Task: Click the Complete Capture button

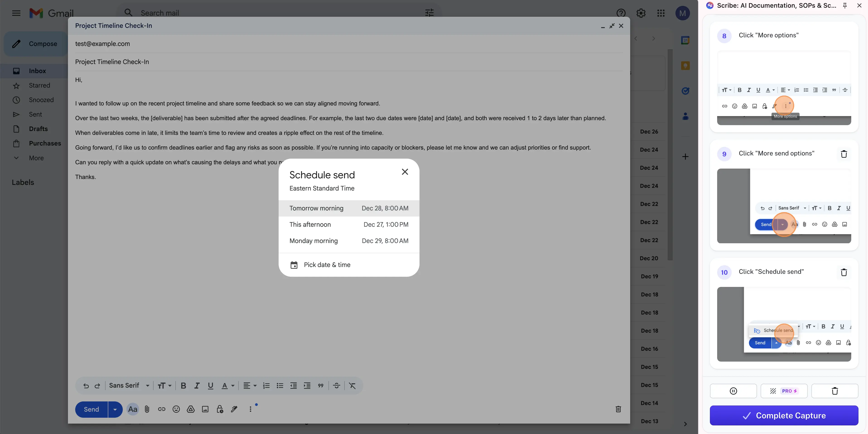Action: (784, 415)
